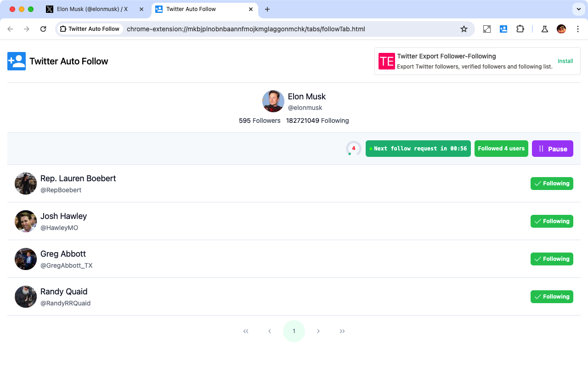Reload the current page
This screenshot has width=588, height=368.
click(x=43, y=29)
